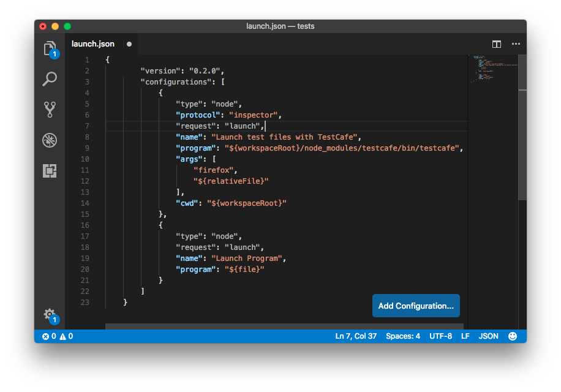Change language mode via JSON indicator

[488, 336]
